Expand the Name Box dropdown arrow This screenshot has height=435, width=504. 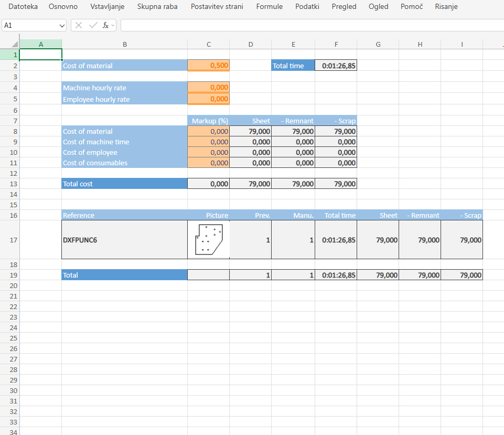coord(62,25)
